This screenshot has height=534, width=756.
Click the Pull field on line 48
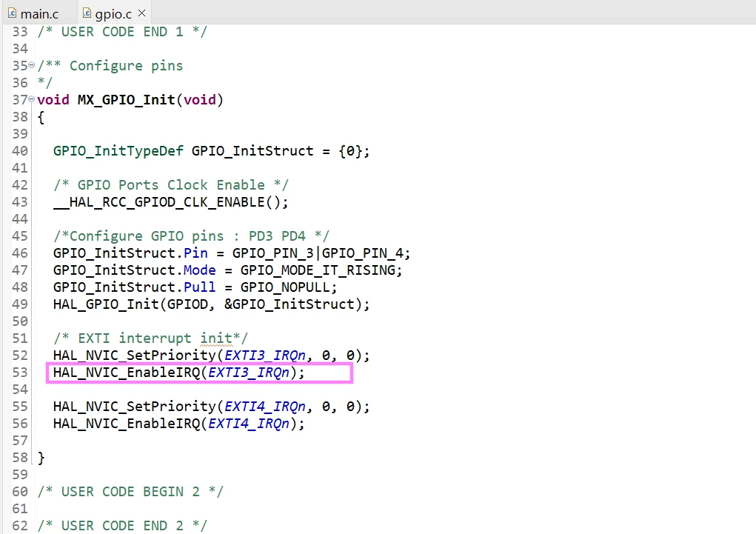pos(199,287)
